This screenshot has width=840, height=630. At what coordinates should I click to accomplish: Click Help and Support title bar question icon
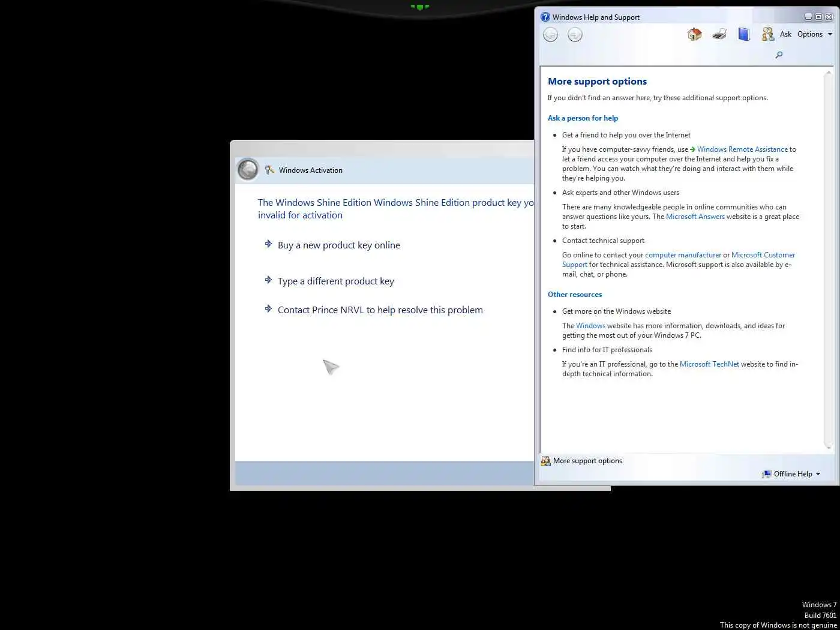(x=545, y=17)
